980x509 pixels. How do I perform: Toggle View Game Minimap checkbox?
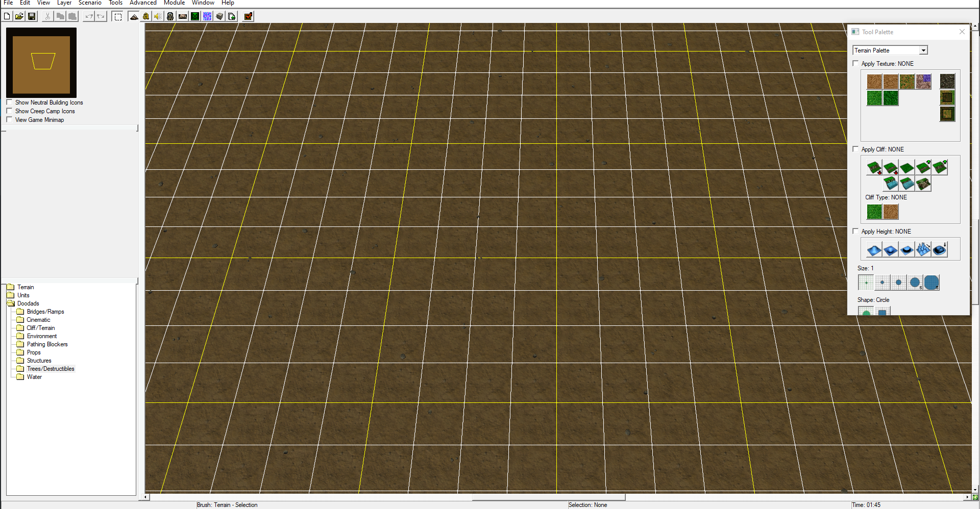[9, 119]
